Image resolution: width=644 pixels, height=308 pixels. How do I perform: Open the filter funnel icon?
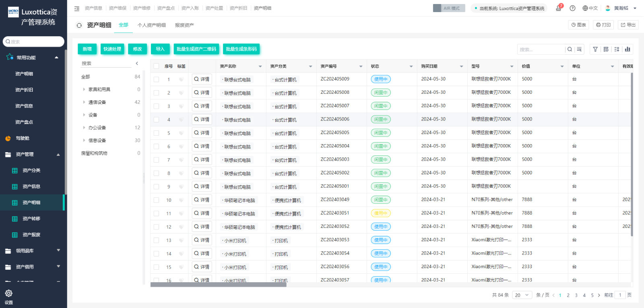(595, 50)
